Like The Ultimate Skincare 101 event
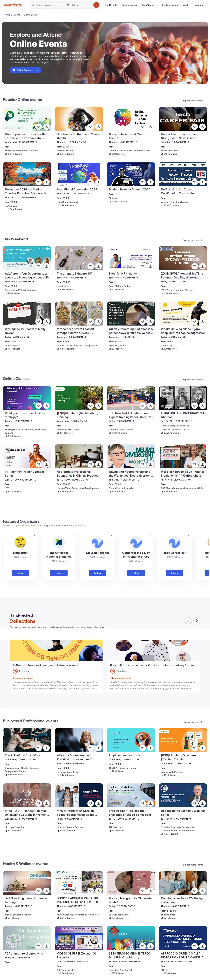This screenshot has height=980, width=210. tap(90, 266)
